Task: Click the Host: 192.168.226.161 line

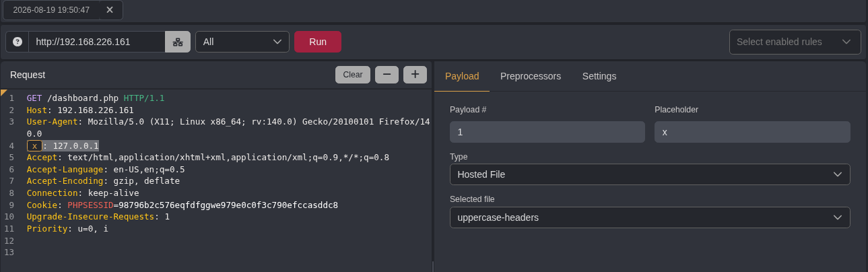Action: point(80,110)
